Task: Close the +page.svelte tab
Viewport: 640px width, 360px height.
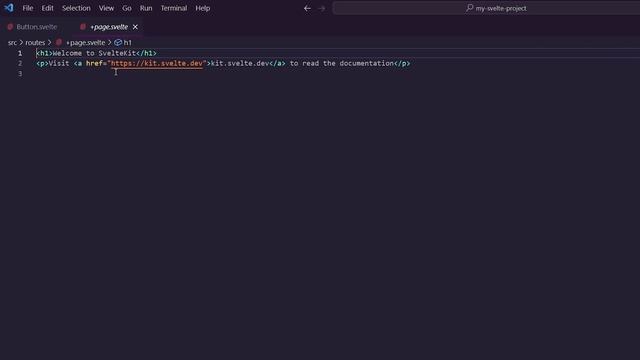Action: pos(135,27)
